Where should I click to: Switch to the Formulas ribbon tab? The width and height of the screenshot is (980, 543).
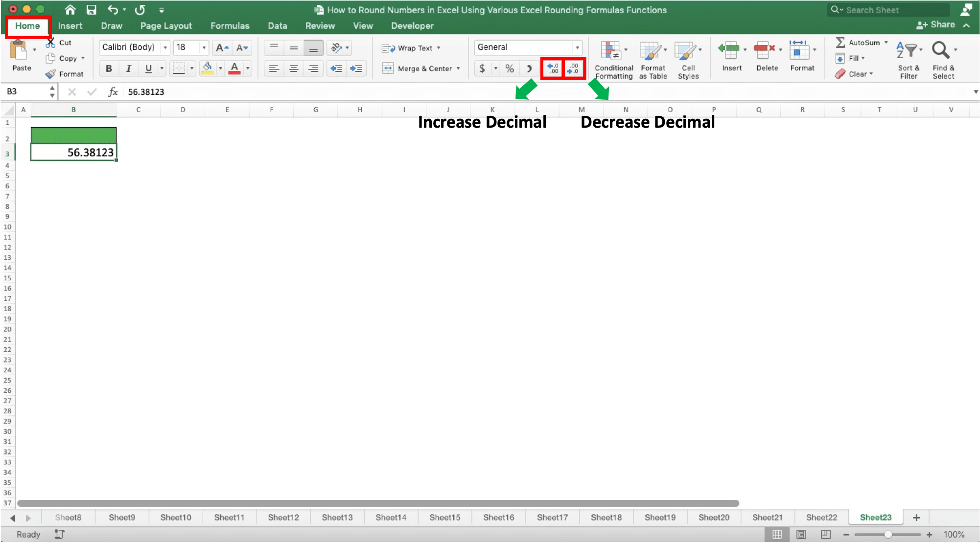(230, 25)
